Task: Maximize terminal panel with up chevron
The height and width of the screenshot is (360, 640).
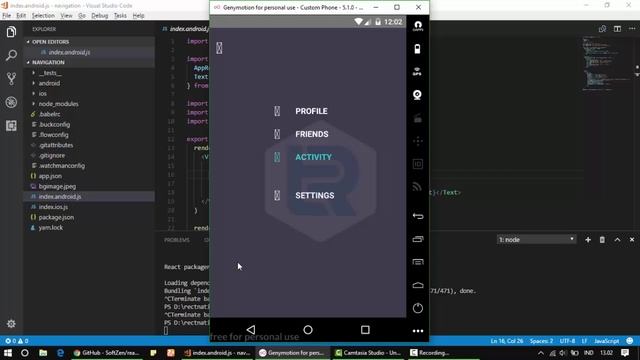Action: point(617,240)
